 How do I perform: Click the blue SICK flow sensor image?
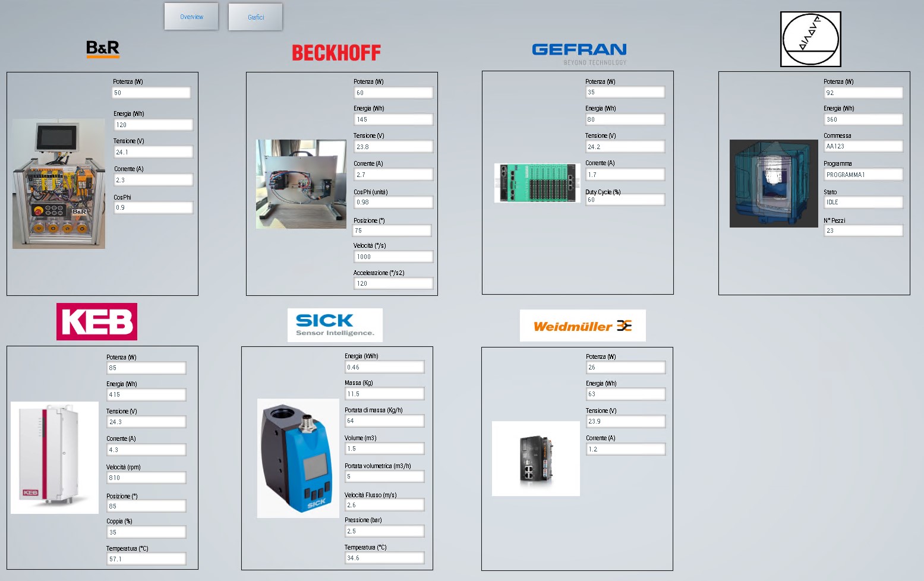pyautogui.click(x=298, y=458)
